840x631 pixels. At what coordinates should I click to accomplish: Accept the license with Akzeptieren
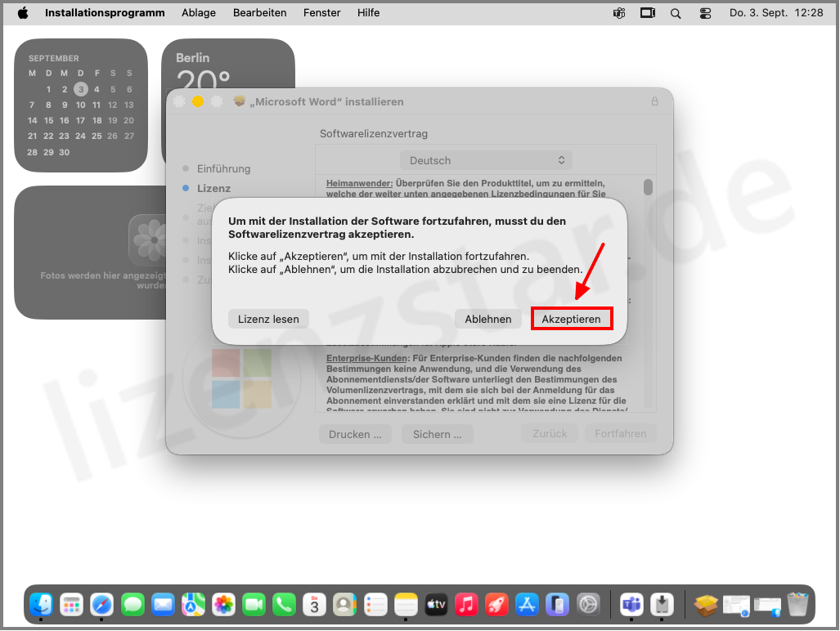(x=572, y=319)
